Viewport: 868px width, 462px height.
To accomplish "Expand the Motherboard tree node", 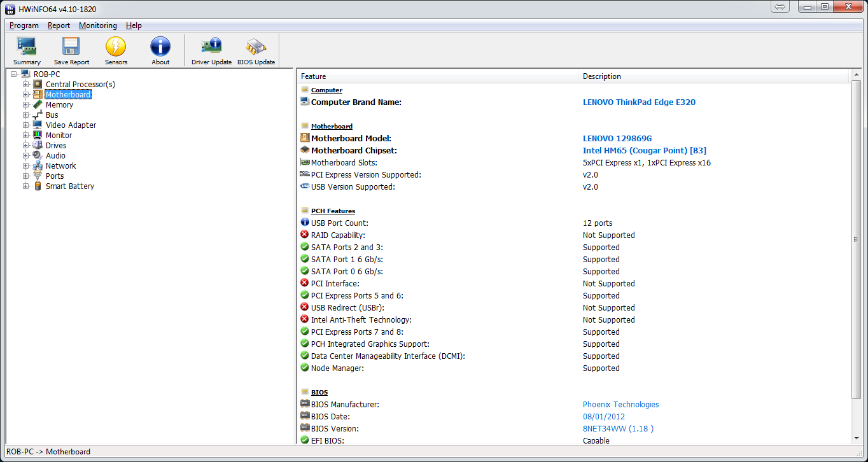I will (x=26, y=94).
